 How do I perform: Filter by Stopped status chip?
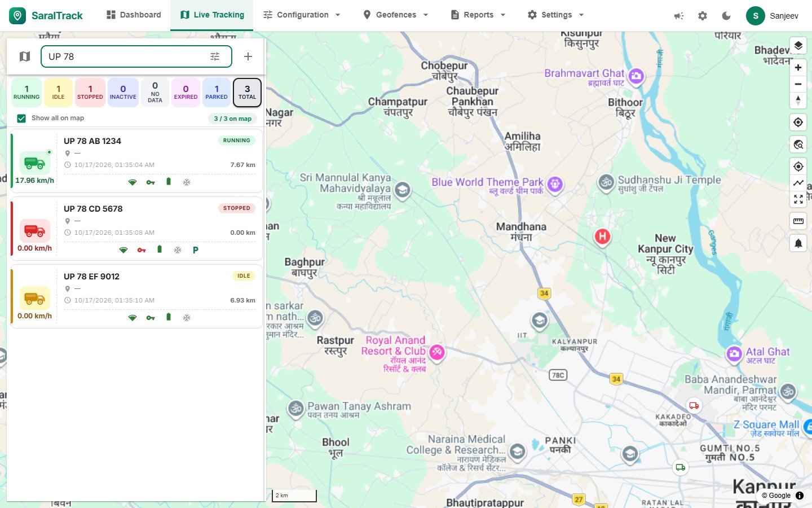90,93
